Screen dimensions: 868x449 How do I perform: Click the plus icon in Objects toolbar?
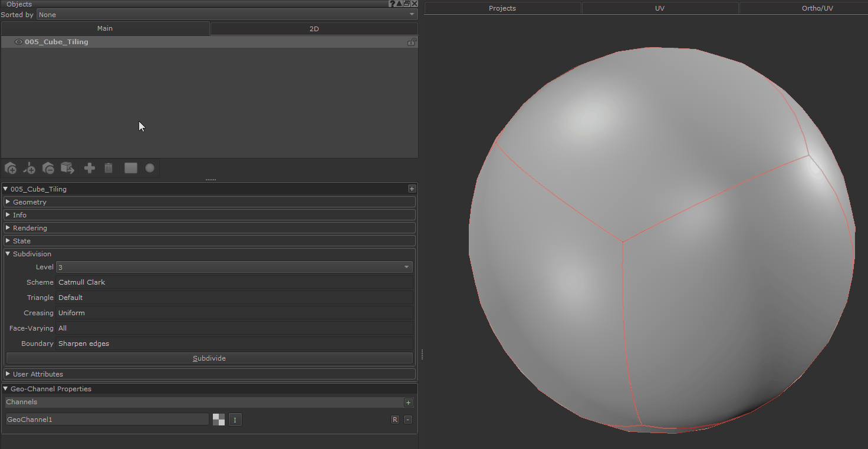(90, 169)
